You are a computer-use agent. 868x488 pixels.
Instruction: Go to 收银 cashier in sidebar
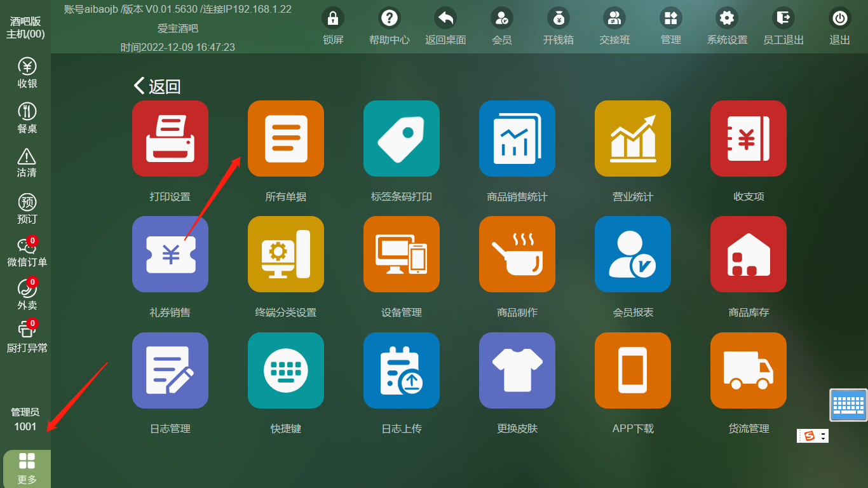(x=27, y=73)
